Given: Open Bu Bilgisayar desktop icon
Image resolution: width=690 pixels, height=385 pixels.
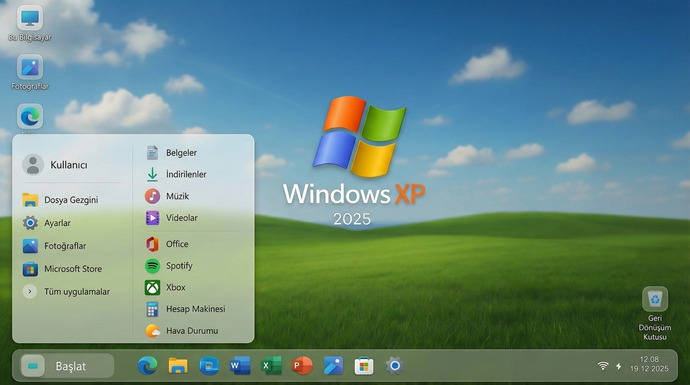Looking at the screenshot, I should (30, 24).
